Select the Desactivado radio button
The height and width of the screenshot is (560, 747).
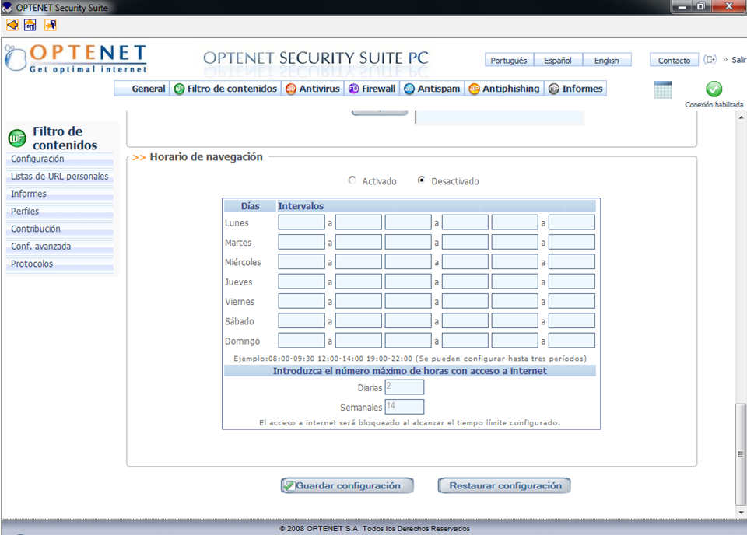click(x=422, y=181)
